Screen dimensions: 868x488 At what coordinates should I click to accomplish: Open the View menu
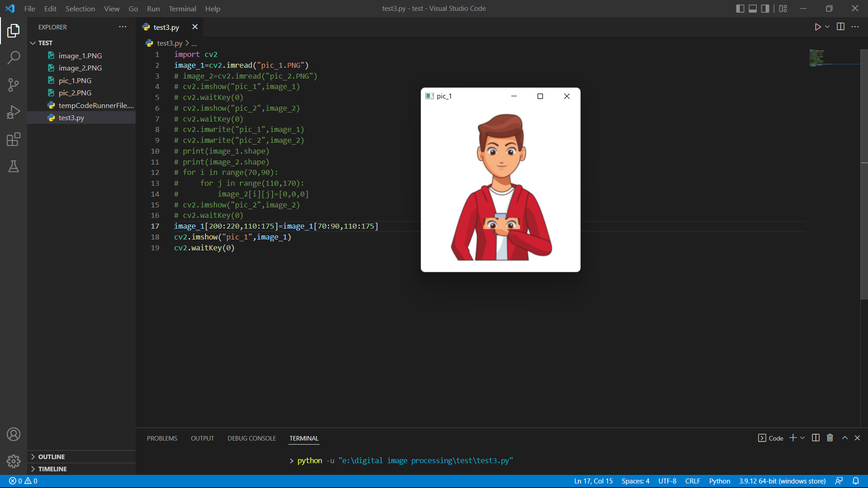112,9
